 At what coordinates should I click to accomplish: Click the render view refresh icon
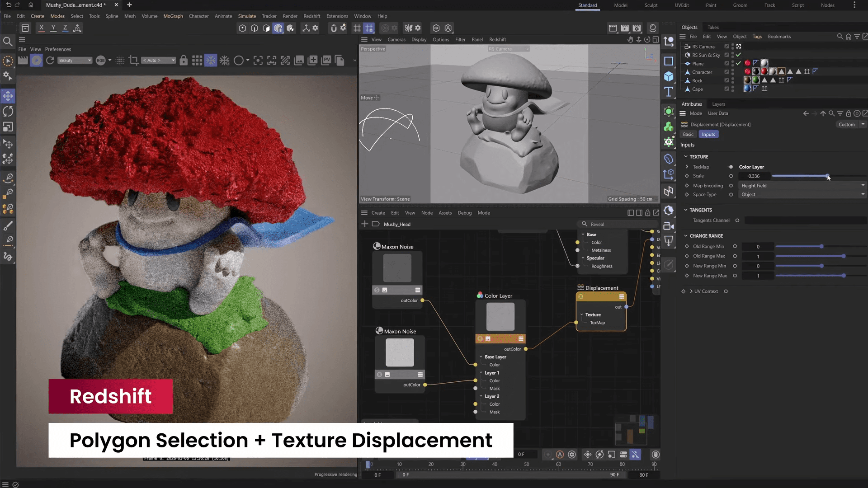click(50, 60)
